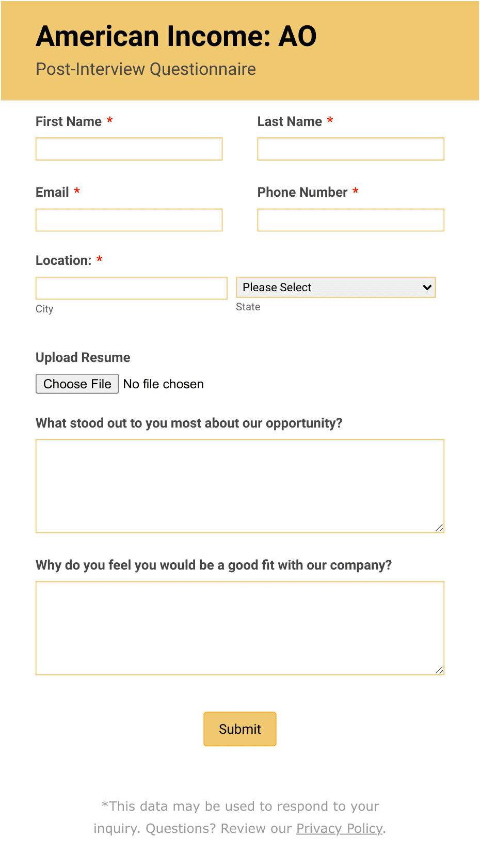Click the 'No file chosen' upload text
The height and width of the screenshot is (868, 480).
(164, 384)
